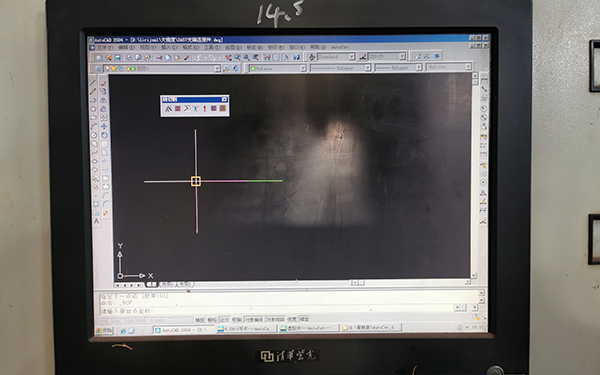Screen dimensions: 600x375
Task: Choose the Move modify tool
Action: coord(104,126)
